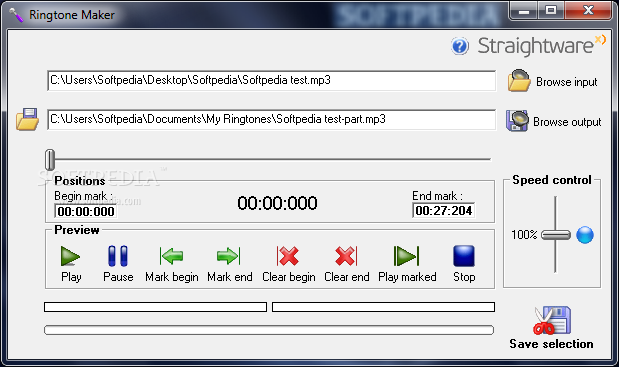Minimize the Ringtone Maker window
Screen dimensions: 619x367
524,11
